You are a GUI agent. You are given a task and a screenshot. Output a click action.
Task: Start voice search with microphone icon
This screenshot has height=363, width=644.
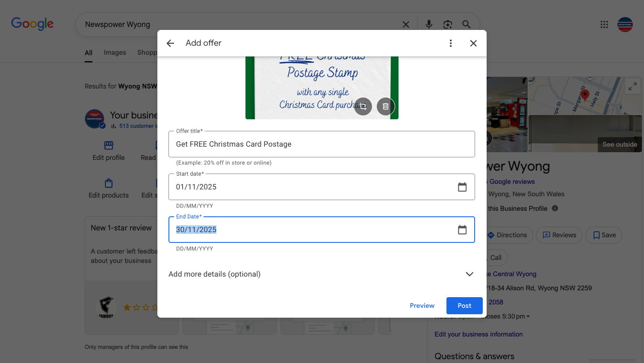429,24
